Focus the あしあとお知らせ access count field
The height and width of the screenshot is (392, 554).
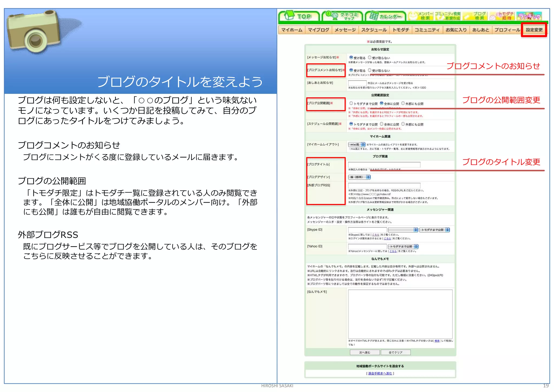click(357, 83)
